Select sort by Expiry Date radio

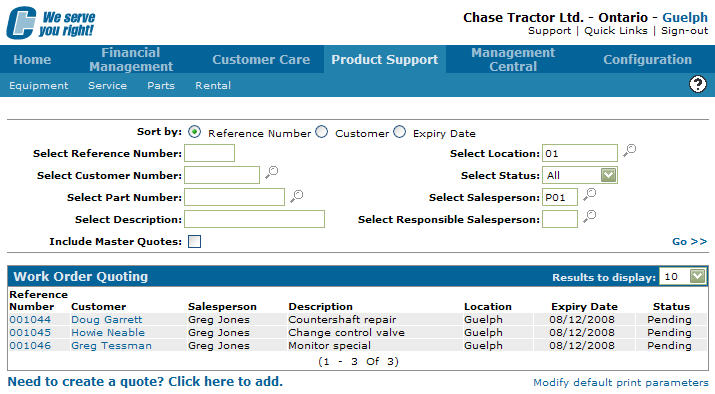coord(399,132)
